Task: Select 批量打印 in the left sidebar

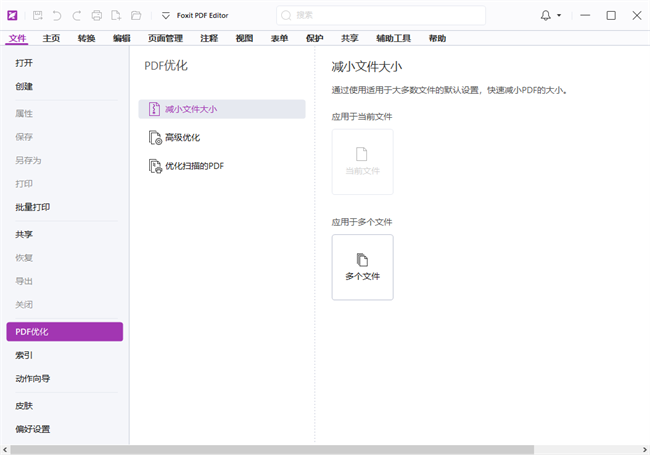Action: coord(33,207)
